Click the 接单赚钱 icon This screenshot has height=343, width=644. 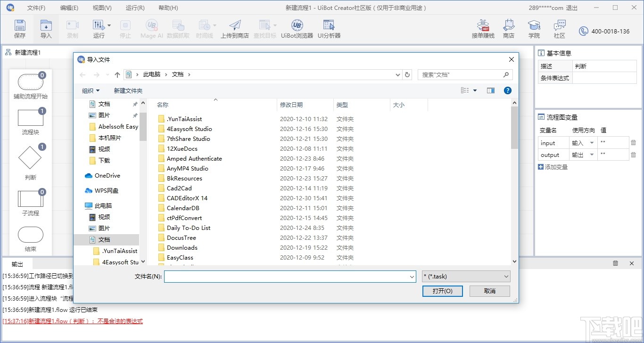[x=483, y=29]
